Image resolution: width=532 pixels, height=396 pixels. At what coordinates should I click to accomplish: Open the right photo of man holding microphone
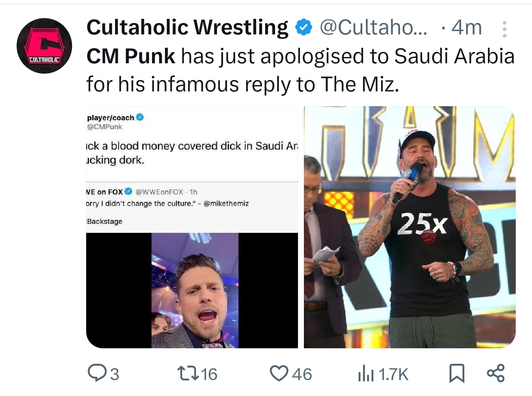pyautogui.click(x=410, y=227)
